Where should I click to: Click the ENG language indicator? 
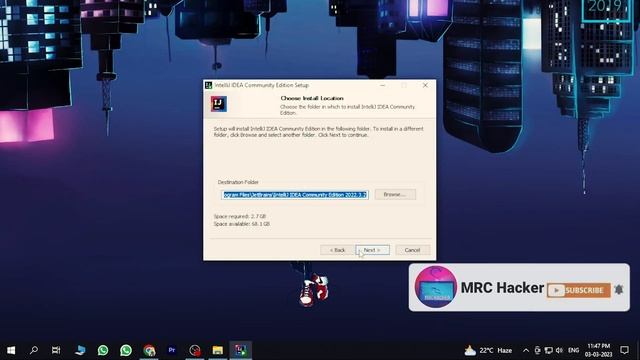click(x=573, y=350)
